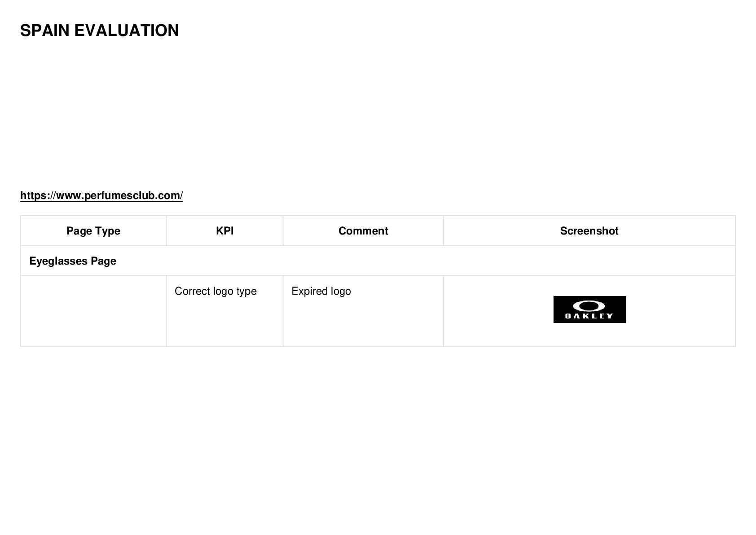The width and height of the screenshot is (756, 535).
Task: Click the word EVALUATION in title
Action: pos(127,31)
